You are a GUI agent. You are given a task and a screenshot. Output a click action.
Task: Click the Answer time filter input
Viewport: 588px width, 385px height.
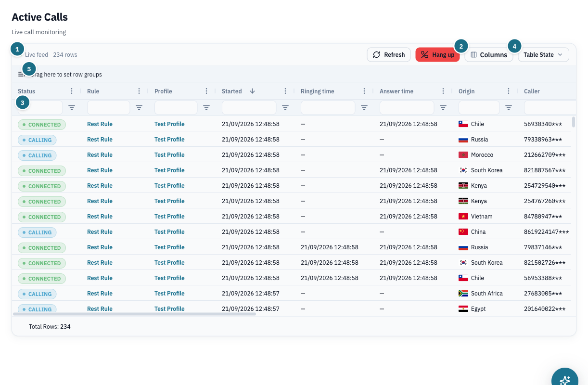point(407,107)
